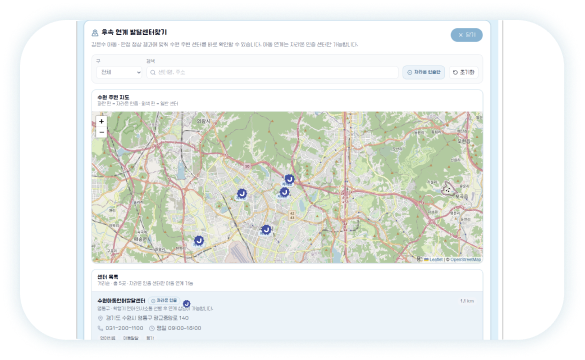
Task: Open the OpenStreetMap attribution link
Action: point(465,259)
